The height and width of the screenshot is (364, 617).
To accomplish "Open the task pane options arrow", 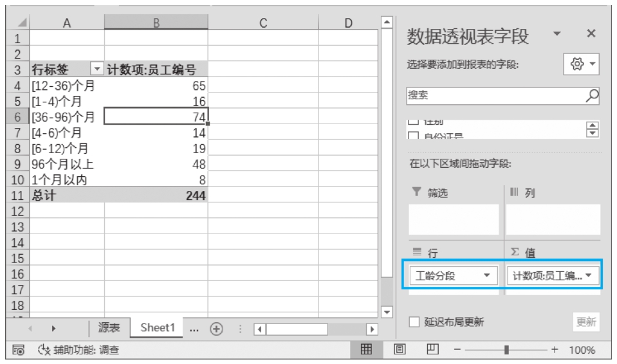I will 557,33.
